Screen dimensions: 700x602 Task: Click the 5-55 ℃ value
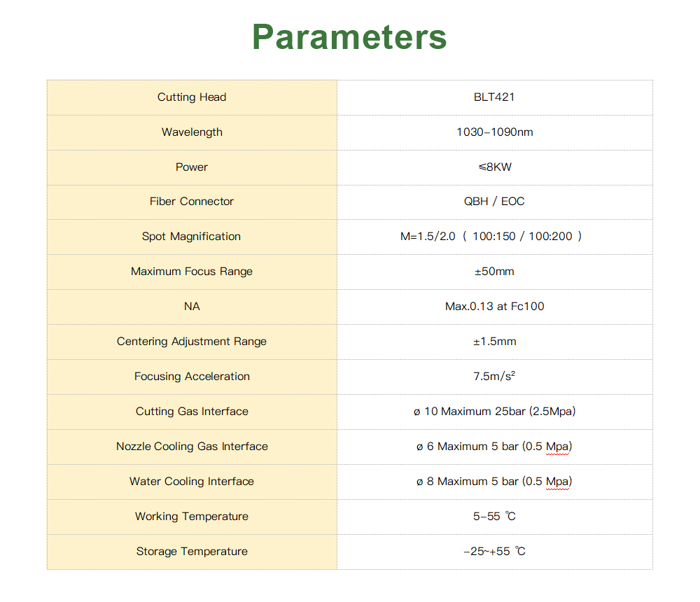click(494, 517)
